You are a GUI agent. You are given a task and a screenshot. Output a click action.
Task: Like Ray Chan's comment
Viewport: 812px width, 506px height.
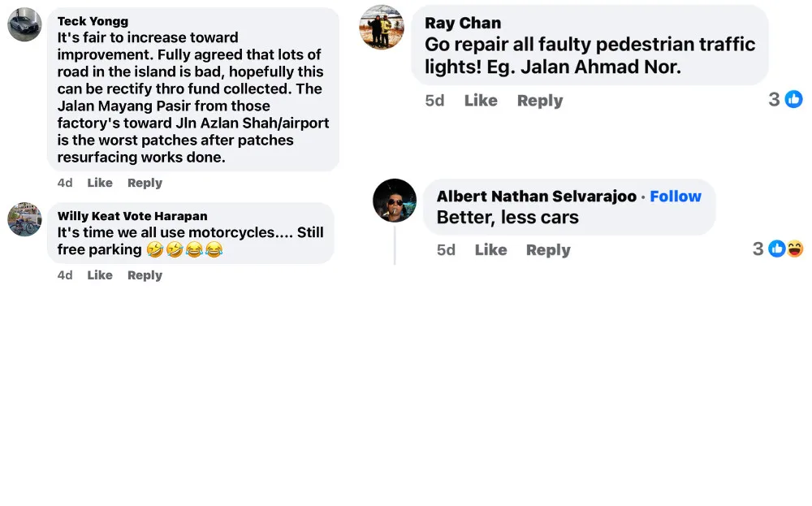click(481, 101)
